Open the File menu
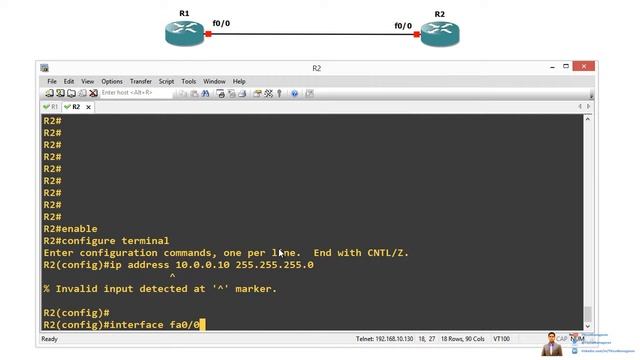 click(x=52, y=81)
